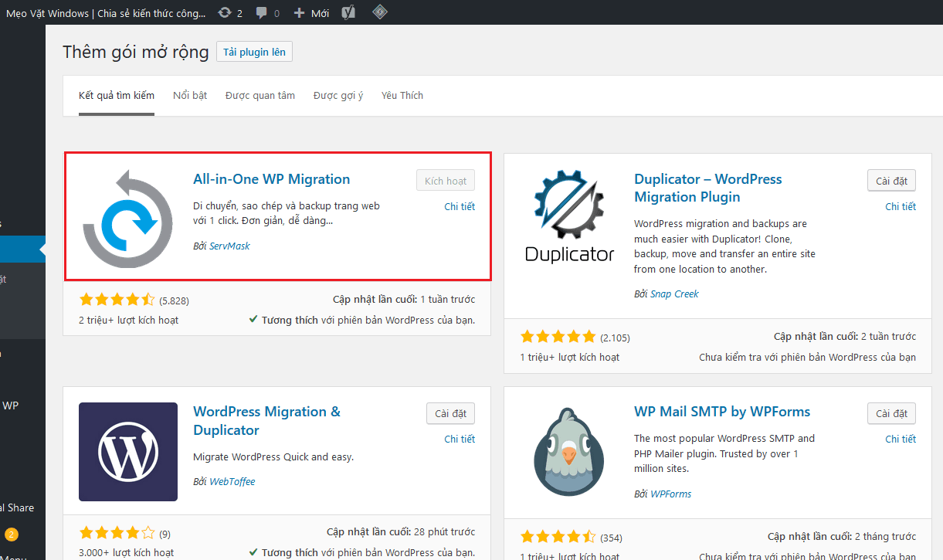
Task: Click the Kích hoạt button
Action: [446, 181]
